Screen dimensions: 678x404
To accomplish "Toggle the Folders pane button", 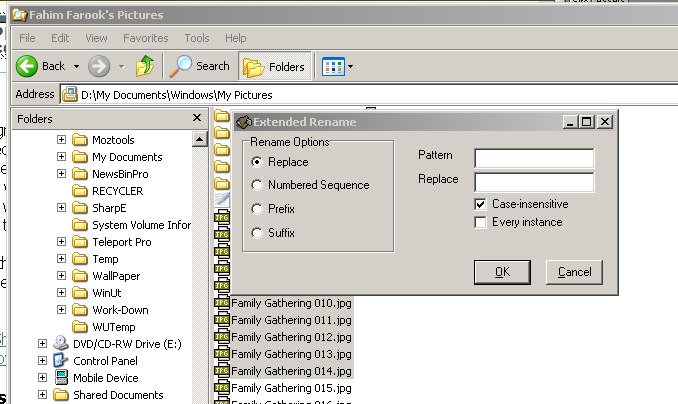I will (x=275, y=67).
